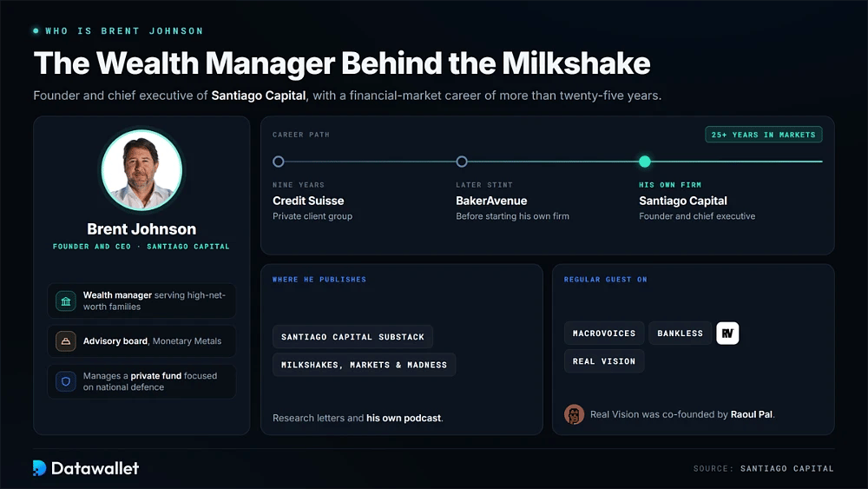
Task: Click the NINE YEARS label
Action: [299, 185]
